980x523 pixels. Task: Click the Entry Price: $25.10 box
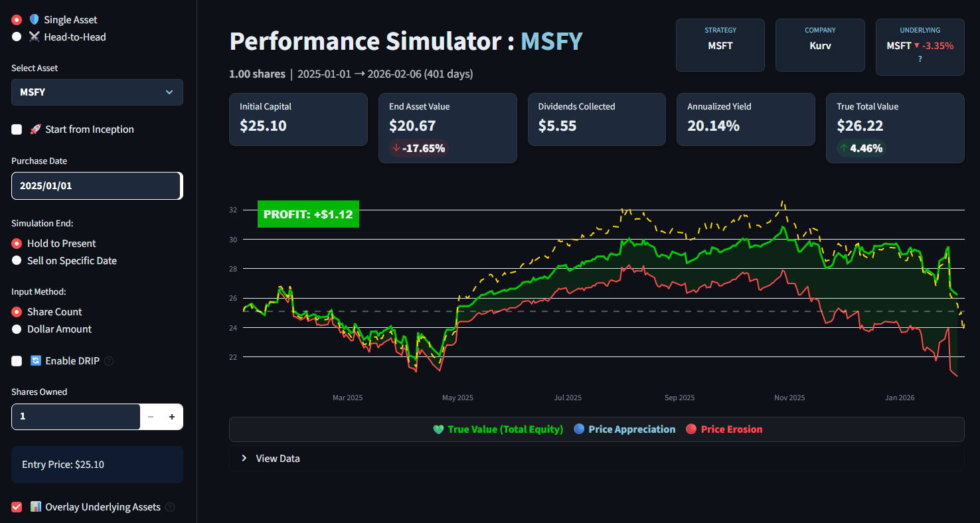point(97,465)
